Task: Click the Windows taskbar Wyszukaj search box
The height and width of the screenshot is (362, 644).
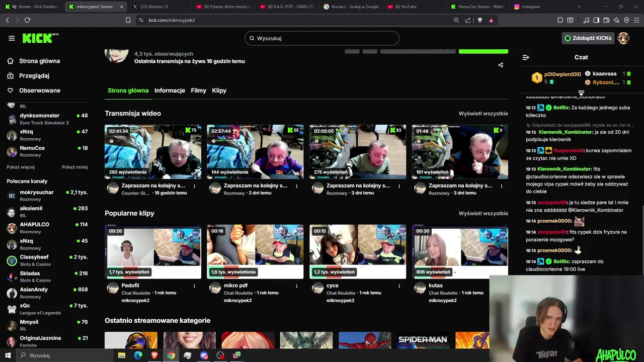Action: [64, 355]
